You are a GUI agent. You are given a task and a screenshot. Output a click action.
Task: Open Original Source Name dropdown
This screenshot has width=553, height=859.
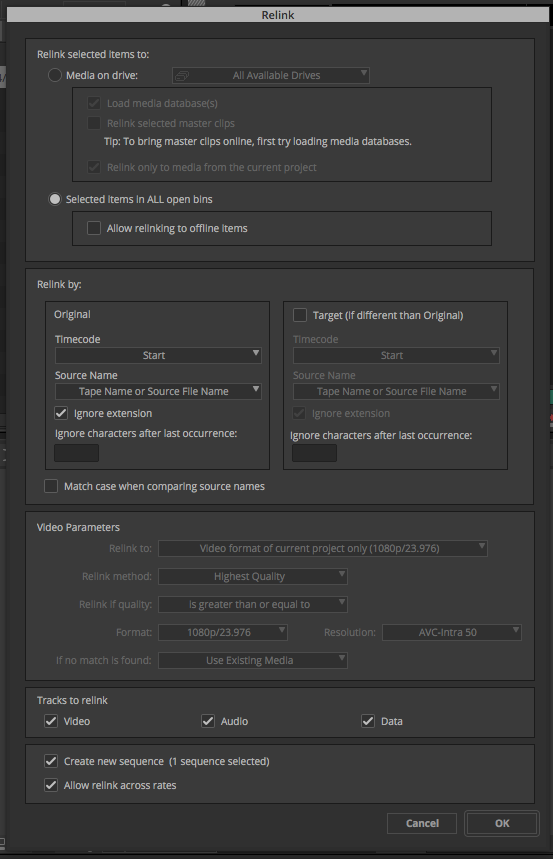(158, 392)
